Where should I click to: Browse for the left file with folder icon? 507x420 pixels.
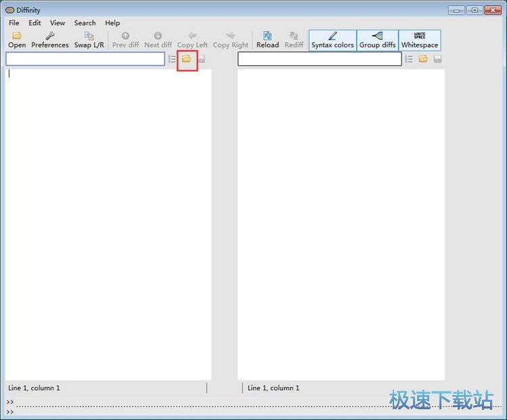tap(187, 59)
